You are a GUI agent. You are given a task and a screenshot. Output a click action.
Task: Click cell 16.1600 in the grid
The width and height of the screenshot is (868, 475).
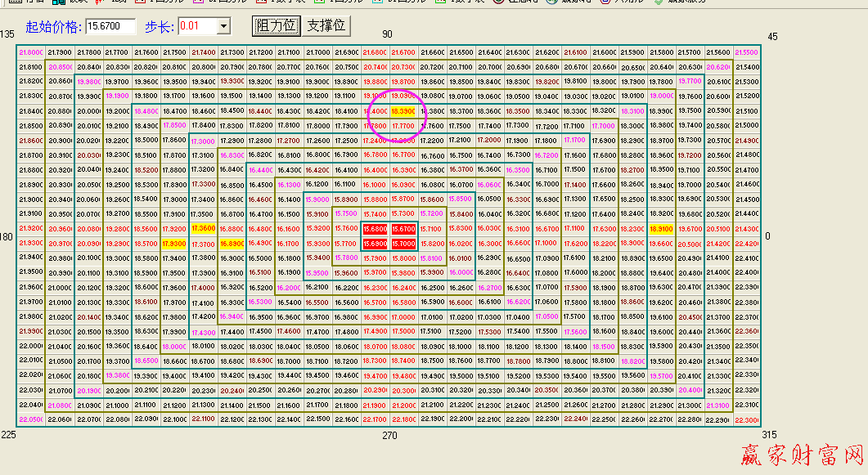(289, 229)
